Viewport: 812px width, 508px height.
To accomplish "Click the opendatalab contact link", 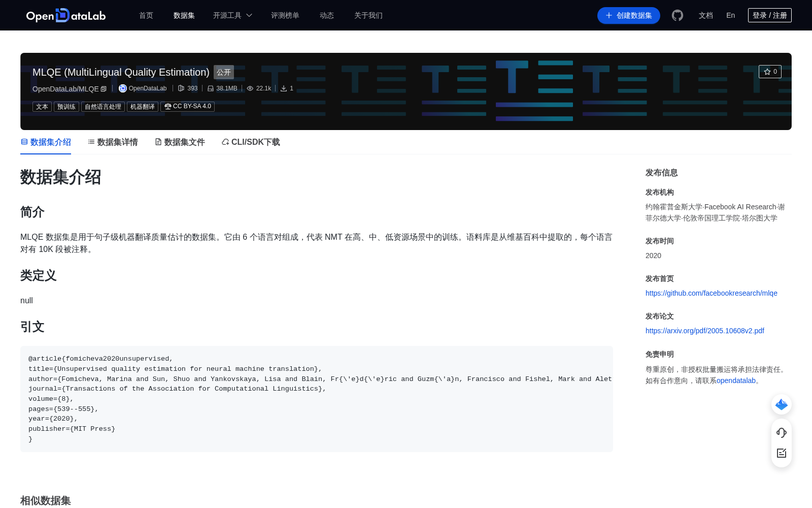I will click(x=736, y=380).
